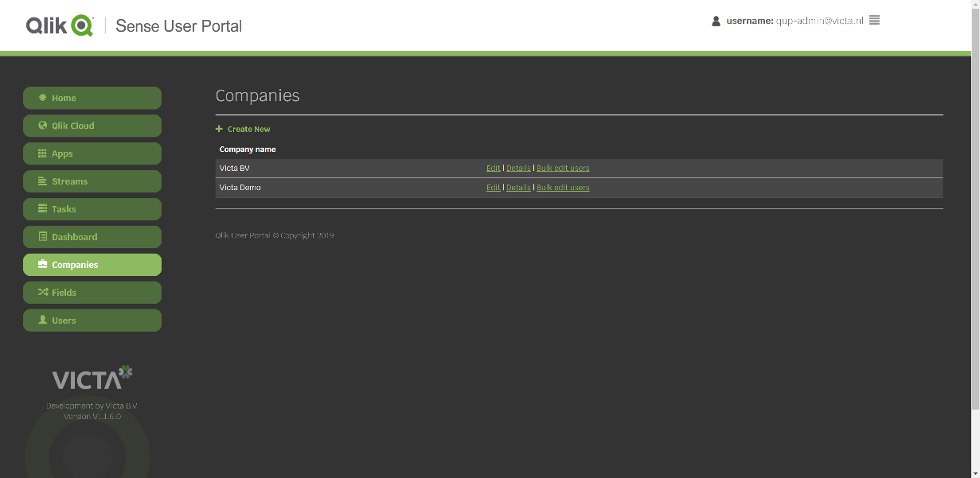The image size is (980, 478).
Task: Open the Qlik Cloud section
Action: (92, 126)
